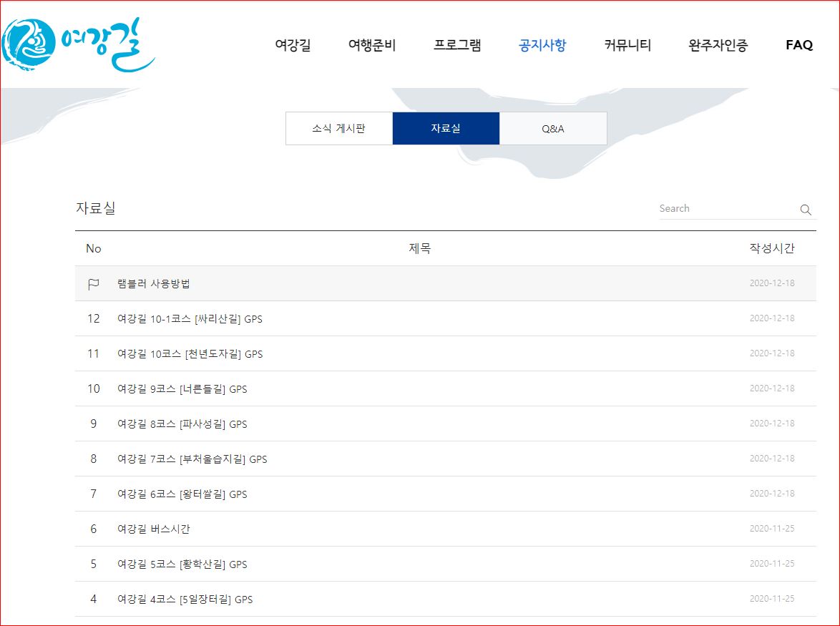Switch to the Q&A tab
This screenshot has height=626, width=840.
[553, 129]
